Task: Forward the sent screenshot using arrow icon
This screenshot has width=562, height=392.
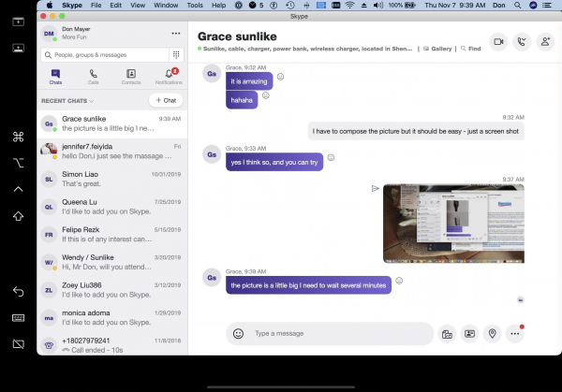Action: [375, 188]
